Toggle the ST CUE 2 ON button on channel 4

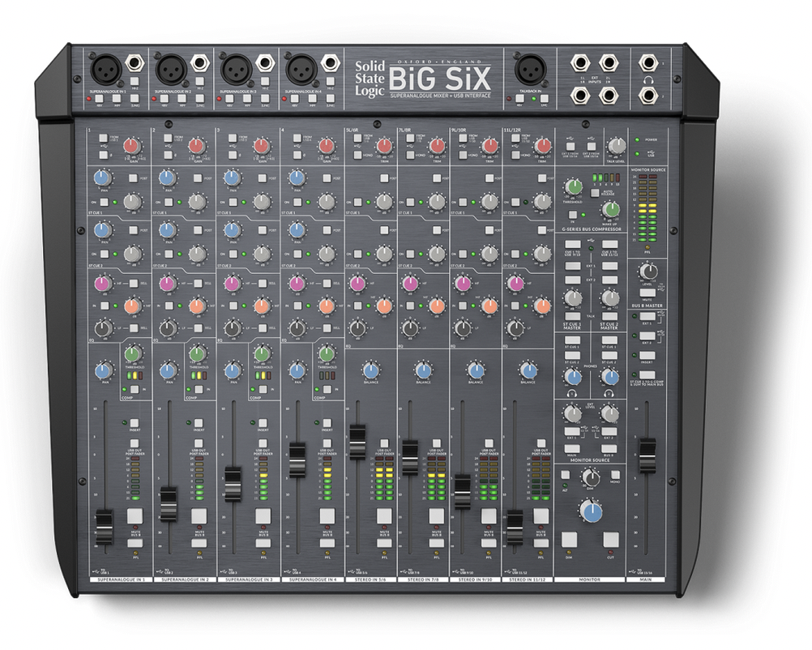(297, 254)
